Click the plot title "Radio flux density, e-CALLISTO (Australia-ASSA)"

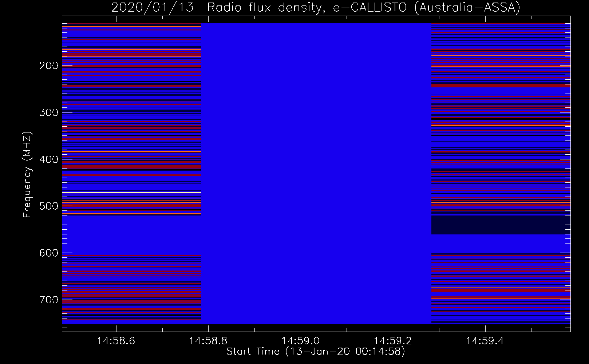coord(363,7)
